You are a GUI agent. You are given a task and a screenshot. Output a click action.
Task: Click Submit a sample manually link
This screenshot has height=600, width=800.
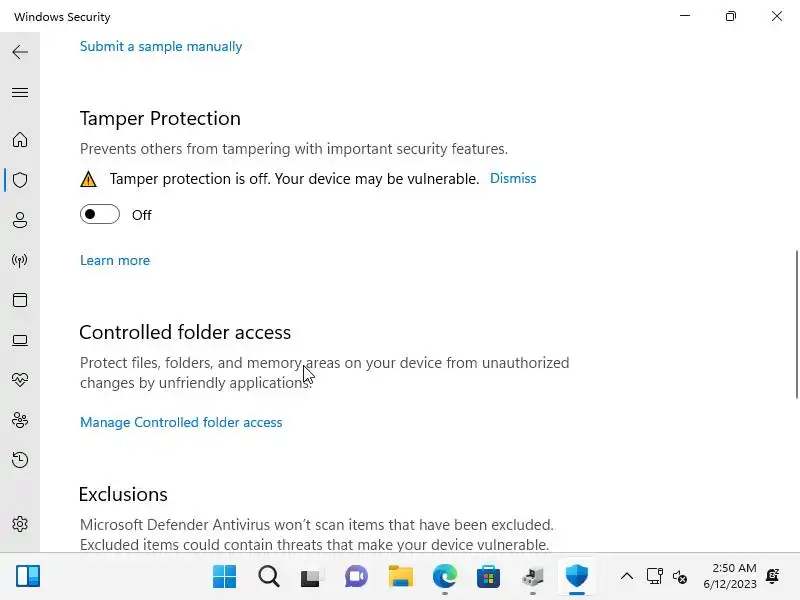[x=161, y=46]
